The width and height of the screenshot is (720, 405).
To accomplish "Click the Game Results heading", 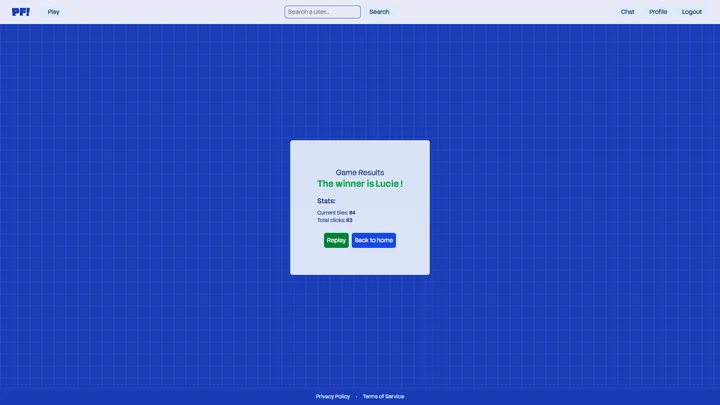I will 360,173.
